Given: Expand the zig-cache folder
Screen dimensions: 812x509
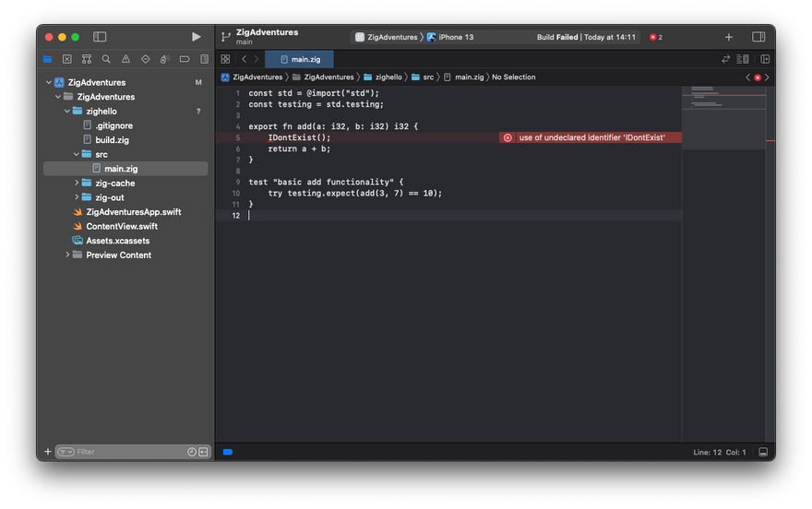Looking at the screenshot, I should (x=77, y=183).
